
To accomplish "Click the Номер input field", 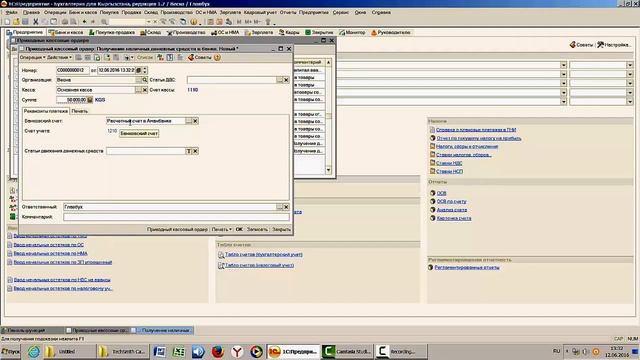I will coord(73,70).
